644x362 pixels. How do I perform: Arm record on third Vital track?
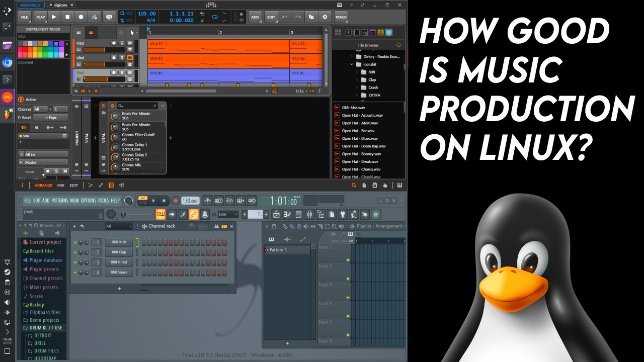point(113,72)
